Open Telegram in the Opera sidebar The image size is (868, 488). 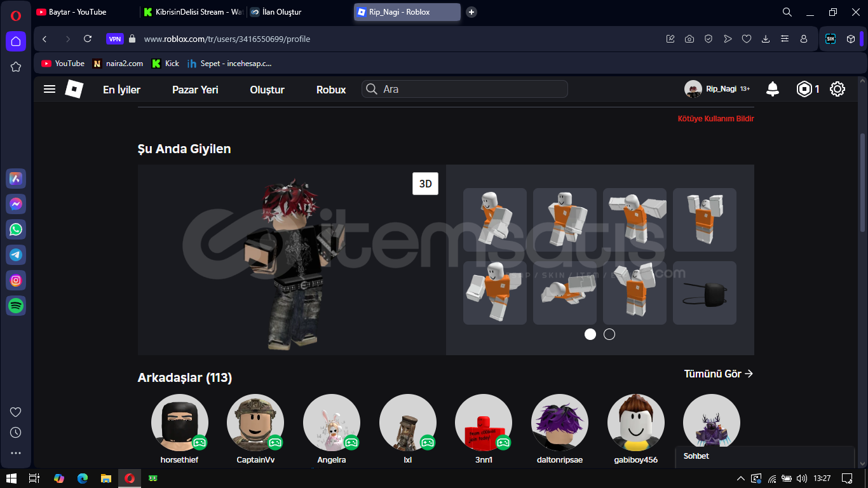click(16, 255)
